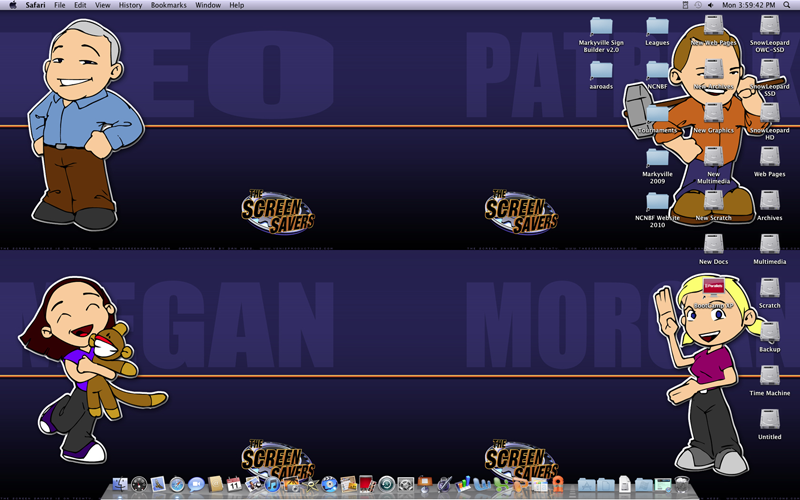The height and width of the screenshot is (500, 800).
Task: Launch iMovie star icon in Dock
Action: tap(310, 485)
